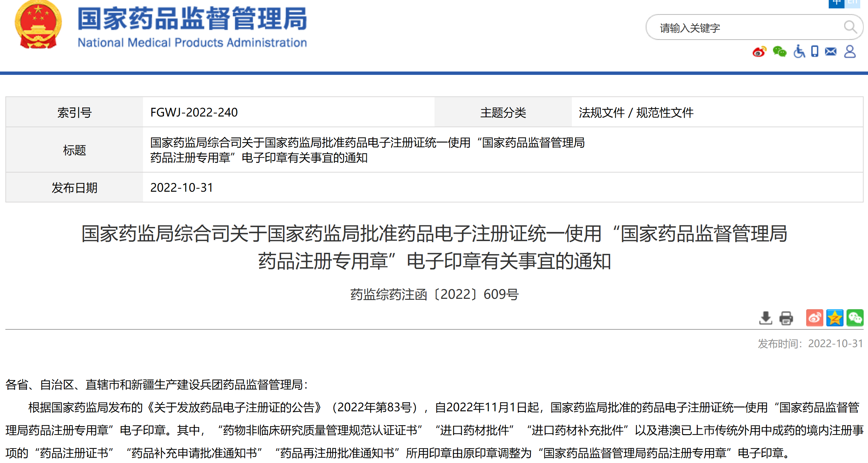Open the header Weibo icon

click(x=759, y=52)
